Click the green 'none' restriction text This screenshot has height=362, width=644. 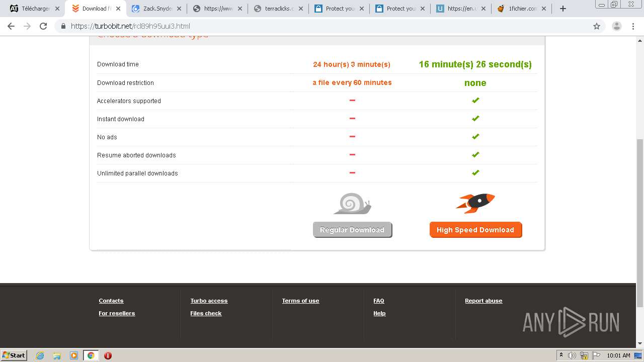(475, 83)
